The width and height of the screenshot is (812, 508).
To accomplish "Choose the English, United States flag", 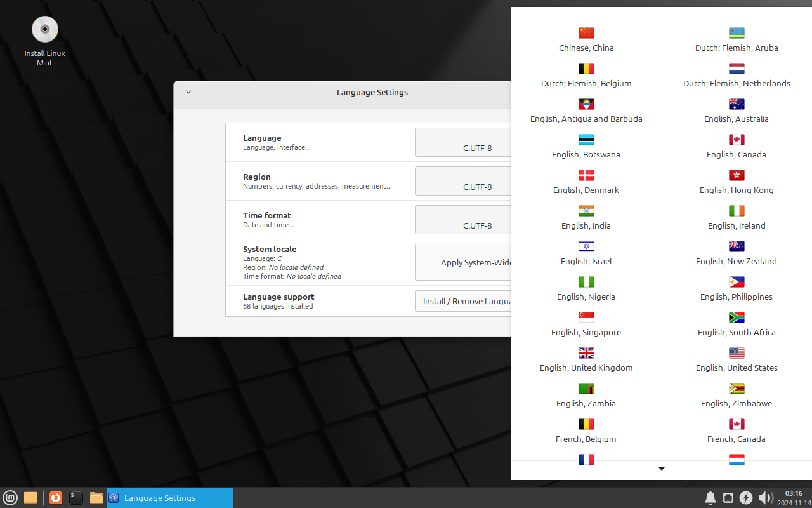I will 737,353.
